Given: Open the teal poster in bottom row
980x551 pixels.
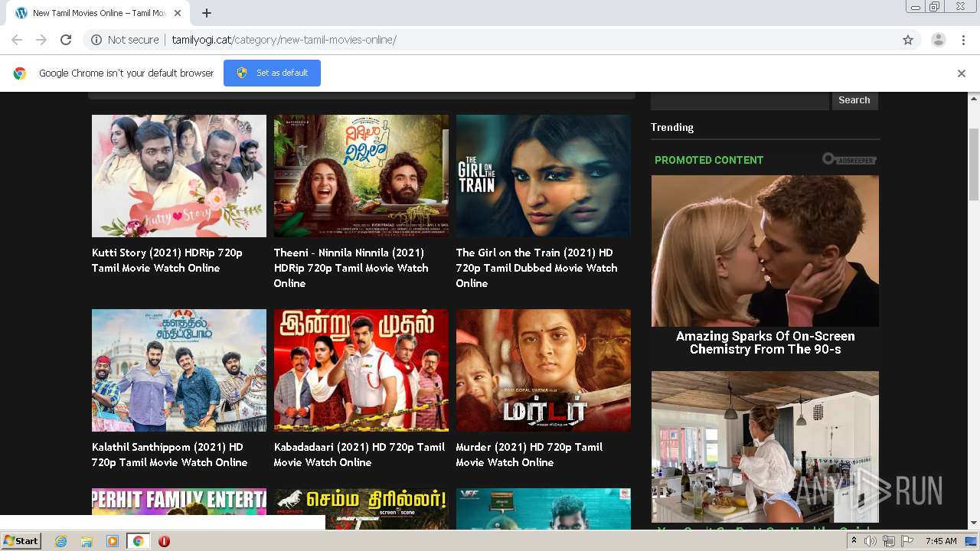Looking at the screenshot, I should pos(544,509).
